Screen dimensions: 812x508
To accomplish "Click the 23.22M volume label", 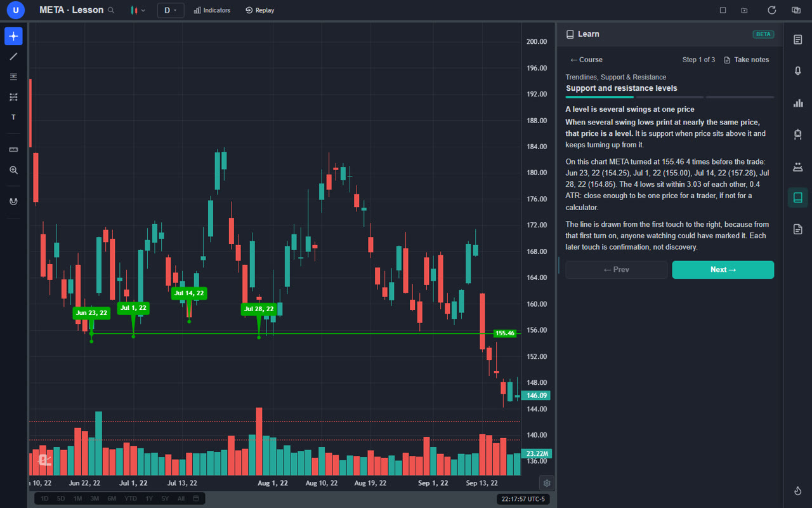I will pos(536,454).
